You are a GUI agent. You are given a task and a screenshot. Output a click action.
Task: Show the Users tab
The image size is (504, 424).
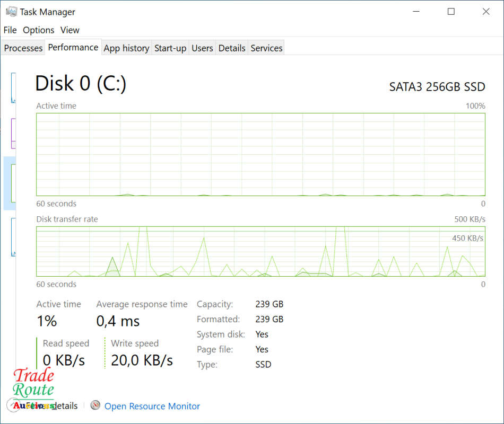tap(202, 48)
